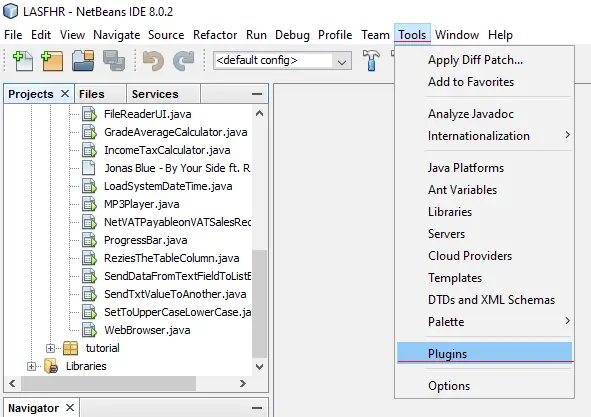Click the LoadSystemDateTime.java file icon
Screen dimensions: 591x417
coord(89,186)
